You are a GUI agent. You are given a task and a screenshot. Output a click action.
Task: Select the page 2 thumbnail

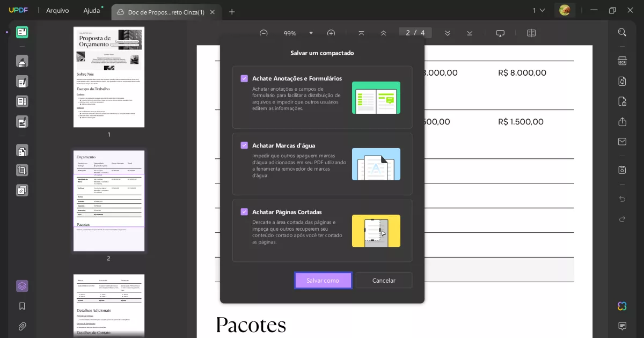tap(108, 201)
